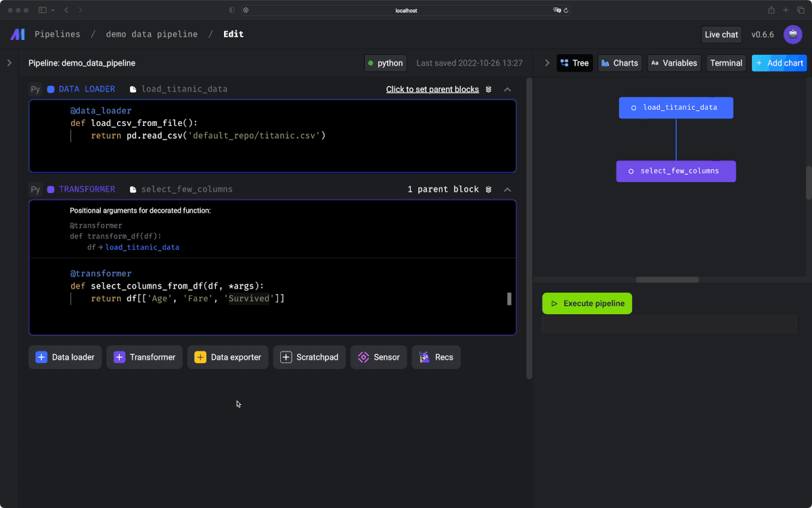Click the load_titanic_data file icon
This screenshot has width=812, height=508.
(133, 89)
